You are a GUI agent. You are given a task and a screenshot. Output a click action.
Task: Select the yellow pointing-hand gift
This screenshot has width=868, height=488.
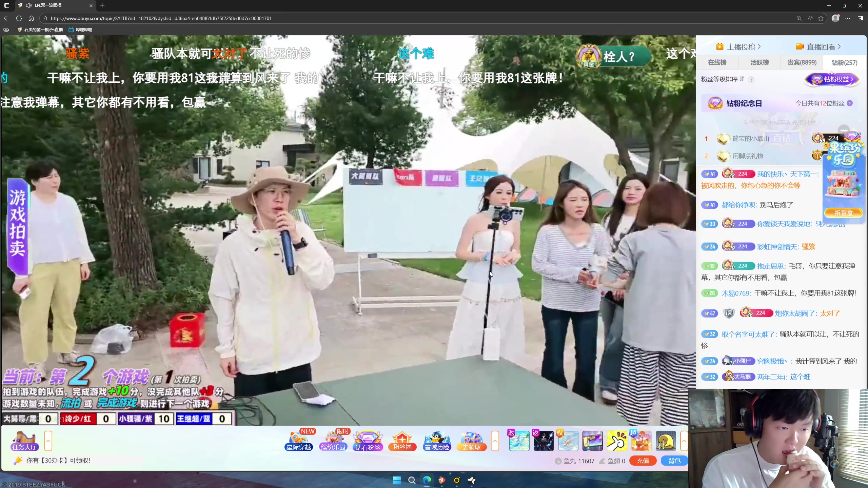[x=617, y=441]
